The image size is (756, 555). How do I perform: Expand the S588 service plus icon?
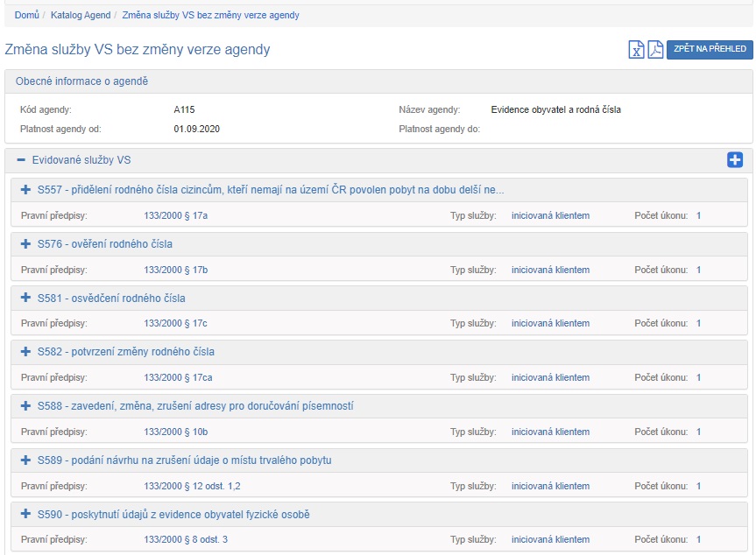25,406
